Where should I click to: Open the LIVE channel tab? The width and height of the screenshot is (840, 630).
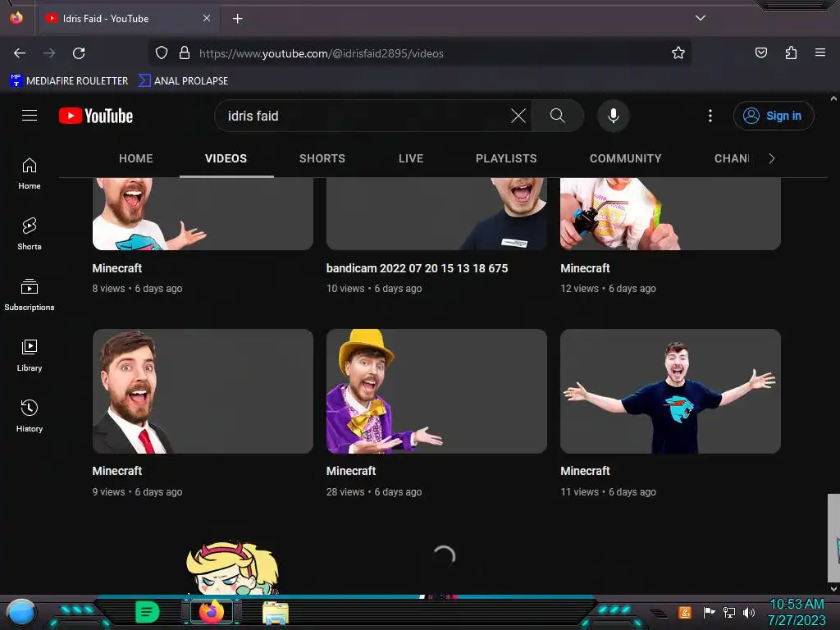click(411, 158)
